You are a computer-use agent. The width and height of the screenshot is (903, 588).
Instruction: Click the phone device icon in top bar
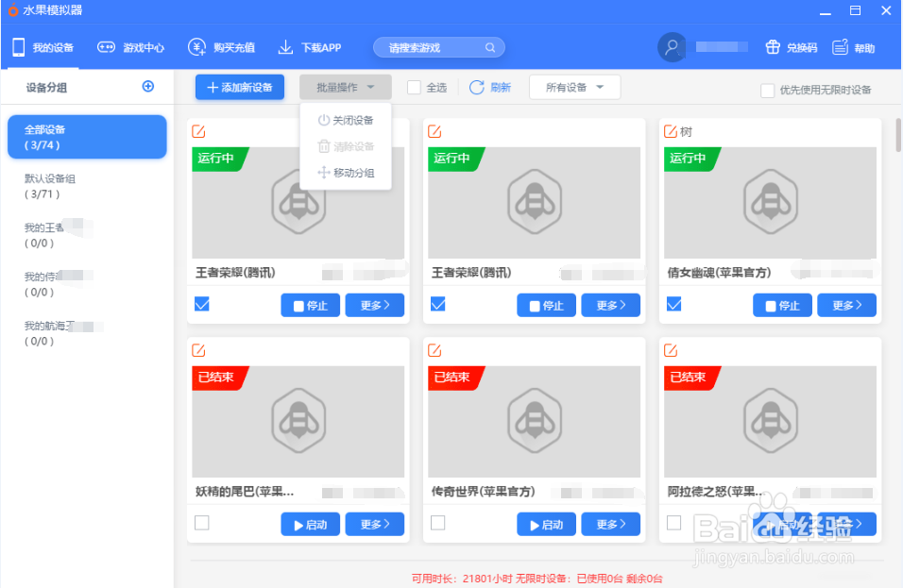pos(19,47)
